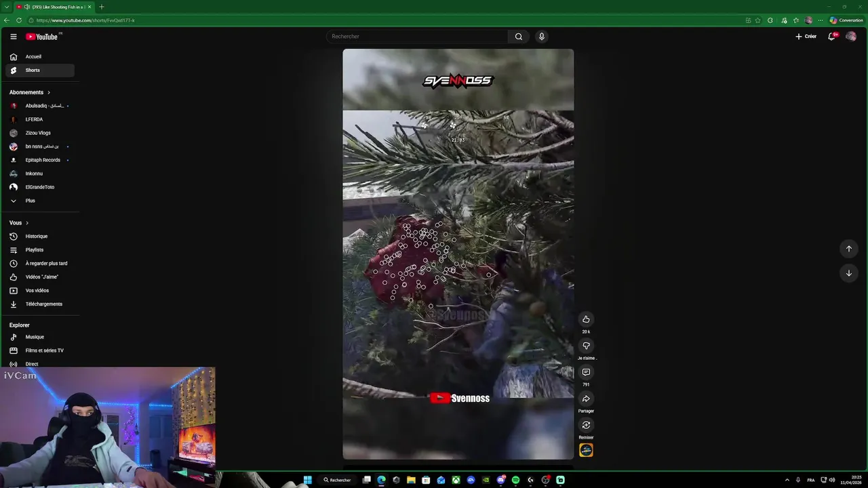Open the YouTube hamburger menu
868x488 pixels.
coord(13,37)
